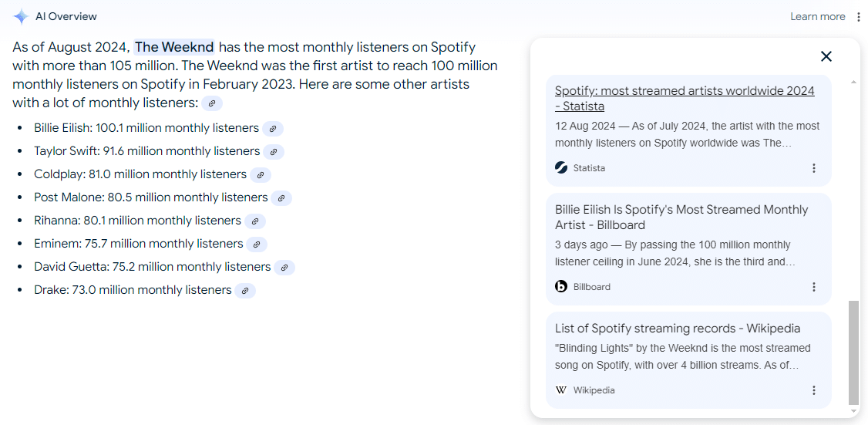868x425 pixels.
Task: Open more options for the Billboard source
Action: coord(814,287)
